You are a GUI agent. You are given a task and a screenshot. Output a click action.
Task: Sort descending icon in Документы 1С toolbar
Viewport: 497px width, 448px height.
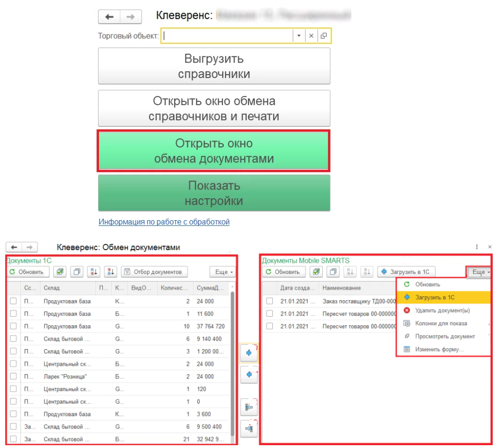[111, 272]
